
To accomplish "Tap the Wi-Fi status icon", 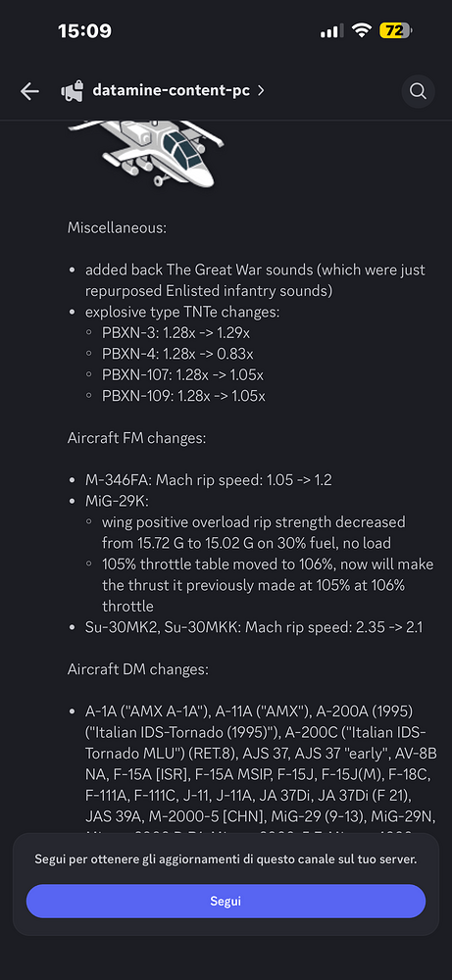I will [361, 30].
